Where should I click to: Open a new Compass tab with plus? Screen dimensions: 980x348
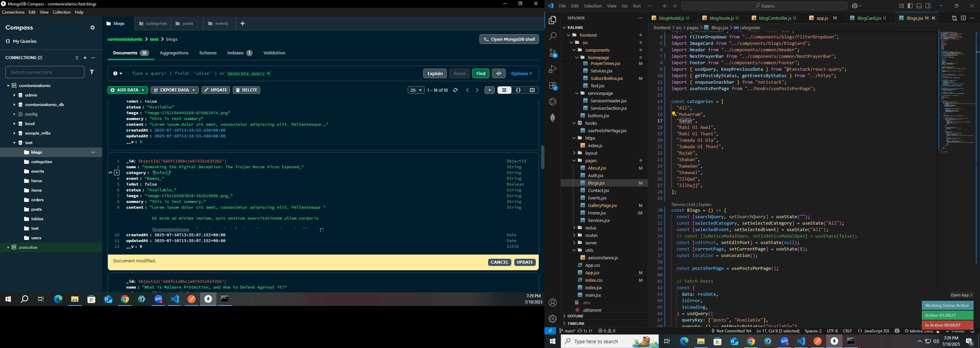(243, 23)
